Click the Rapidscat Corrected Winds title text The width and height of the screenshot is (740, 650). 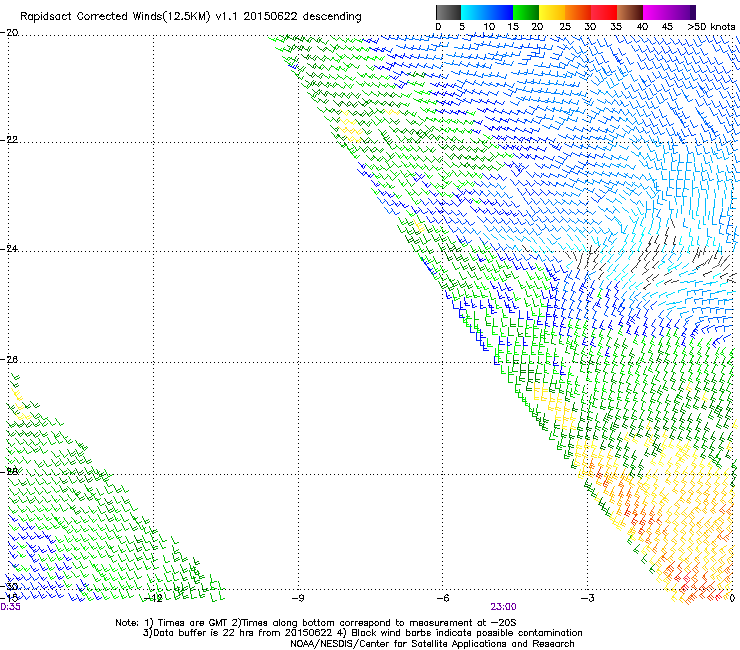click(x=191, y=17)
